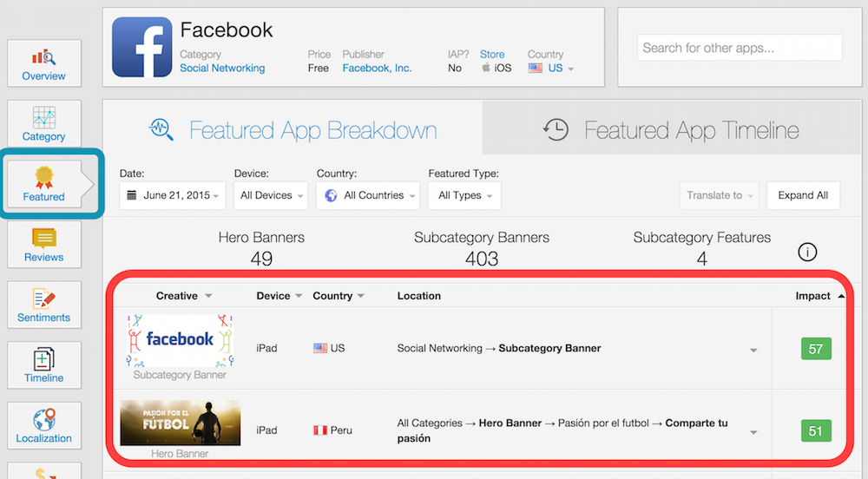
Task: Switch to Featured App Breakdown tab
Action: click(293, 130)
